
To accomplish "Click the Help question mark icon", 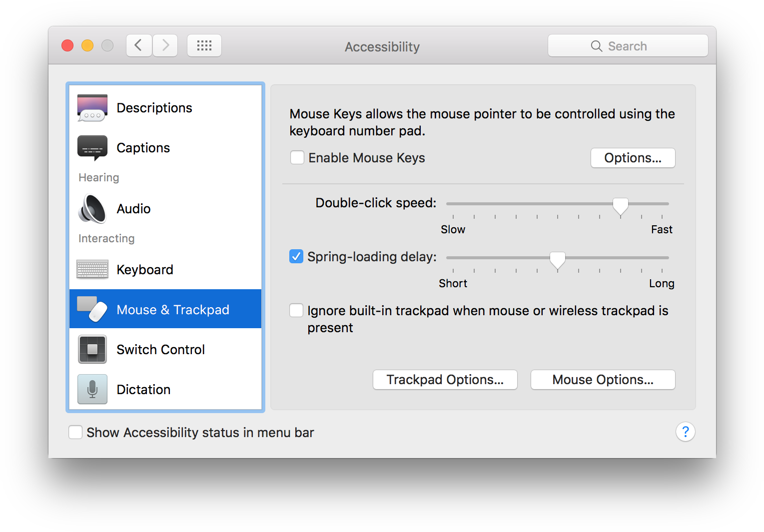I will 685,432.
